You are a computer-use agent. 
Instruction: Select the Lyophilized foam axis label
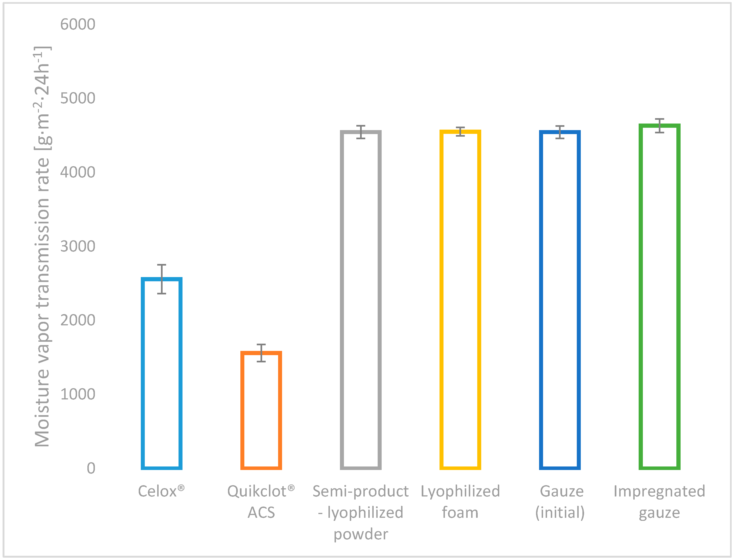pos(460,502)
